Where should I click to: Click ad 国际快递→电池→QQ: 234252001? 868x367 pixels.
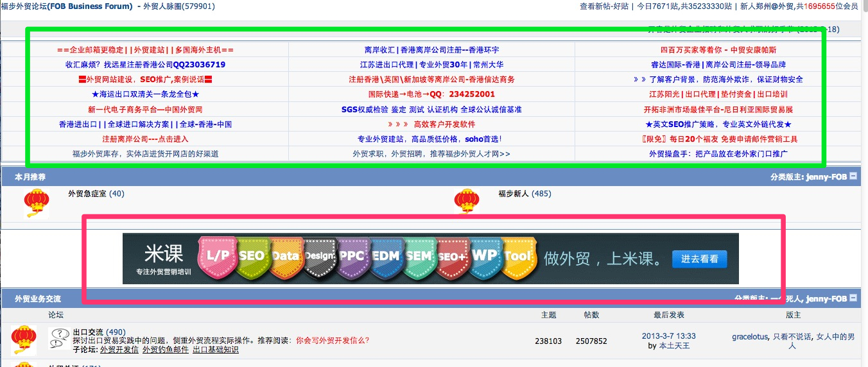point(431,94)
